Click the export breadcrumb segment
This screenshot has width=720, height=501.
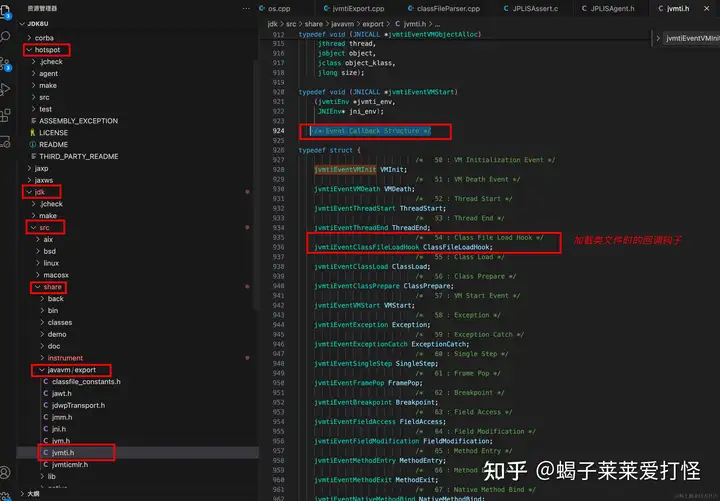pyautogui.click(x=373, y=24)
